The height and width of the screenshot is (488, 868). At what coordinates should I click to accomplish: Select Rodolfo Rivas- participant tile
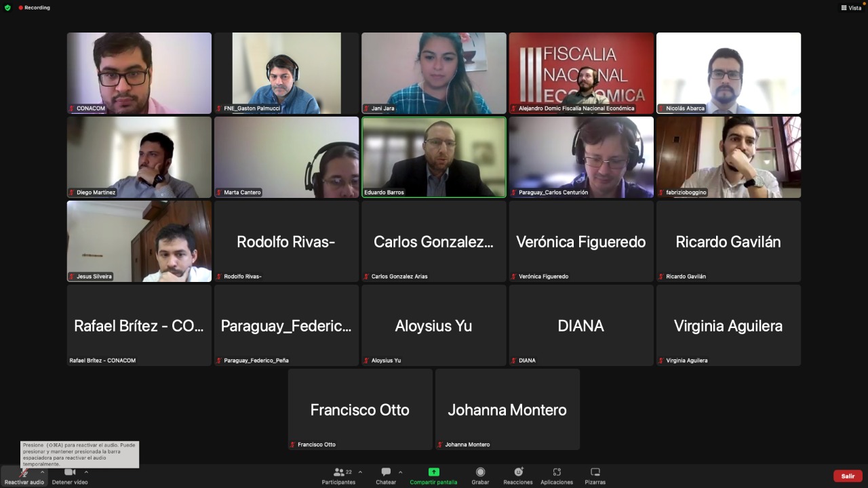[286, 241]
